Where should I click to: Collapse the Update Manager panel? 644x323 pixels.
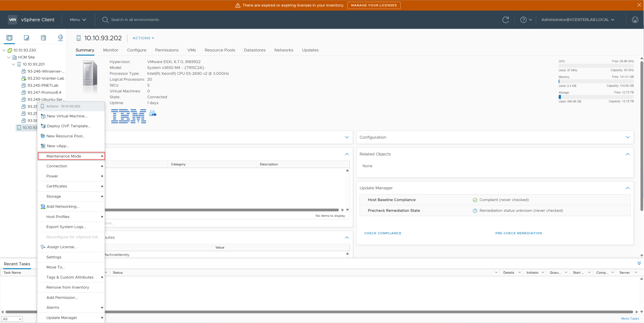627,188
